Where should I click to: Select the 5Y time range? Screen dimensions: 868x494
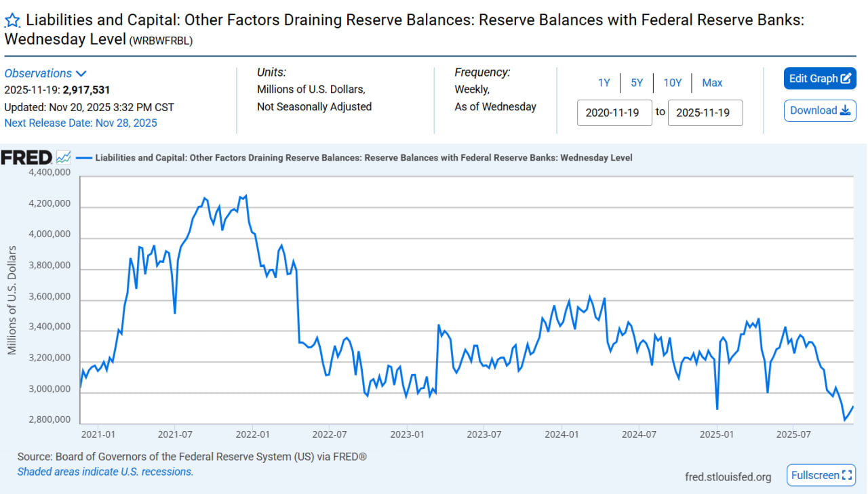click(637, 83)
